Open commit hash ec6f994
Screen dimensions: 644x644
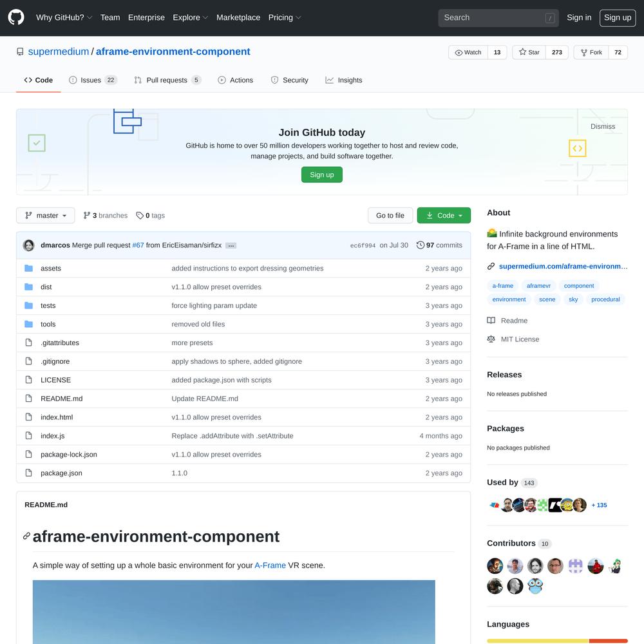363,245
